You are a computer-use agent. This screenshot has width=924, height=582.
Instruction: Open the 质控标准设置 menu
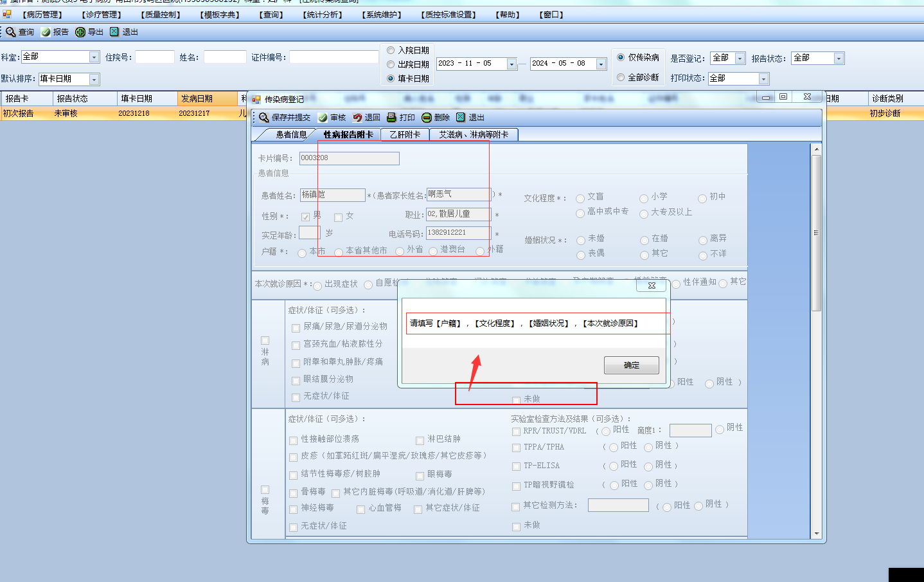click(x=449, y=15)
